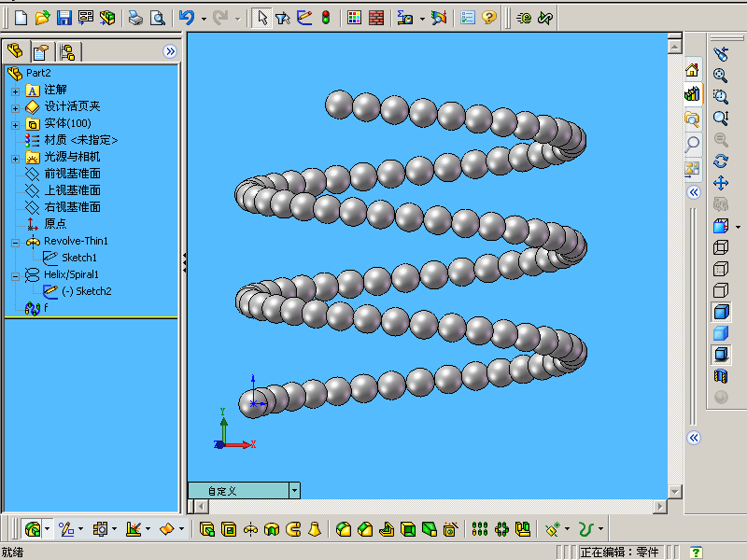Open the Reference Geometry dropdown arrow
This screenshot has width=747, height=560.
(x=567, y=529)
